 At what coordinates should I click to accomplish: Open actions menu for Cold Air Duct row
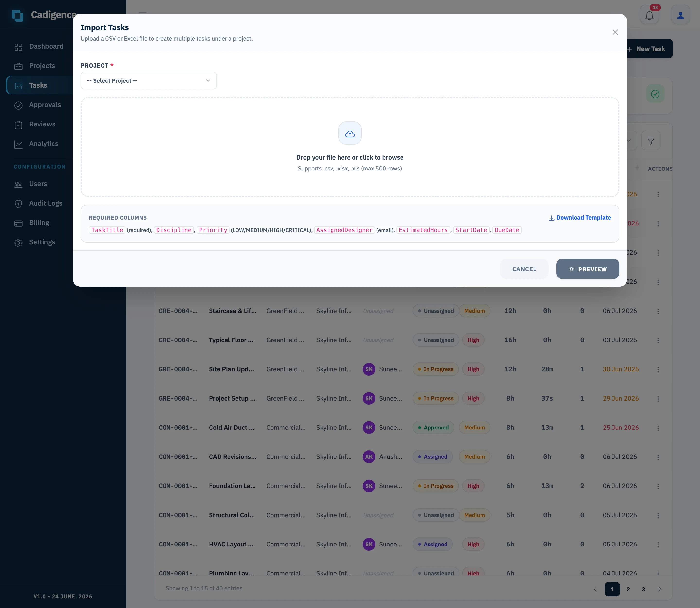click(x=658, y=428)
